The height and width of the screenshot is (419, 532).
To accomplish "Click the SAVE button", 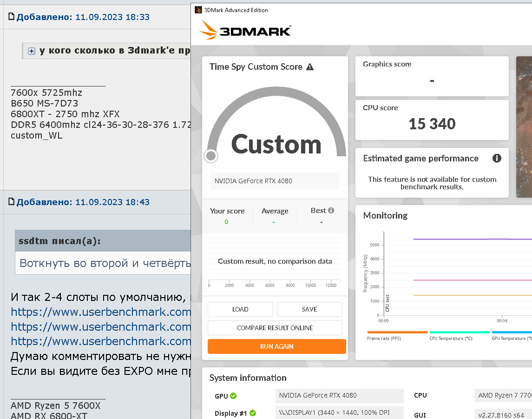I will 309,309.
